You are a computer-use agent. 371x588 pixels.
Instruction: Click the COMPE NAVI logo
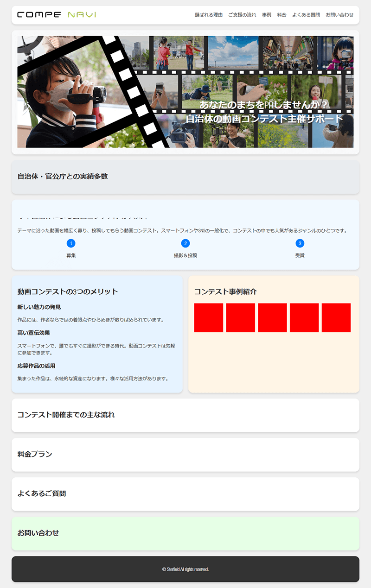coord(57,15)
